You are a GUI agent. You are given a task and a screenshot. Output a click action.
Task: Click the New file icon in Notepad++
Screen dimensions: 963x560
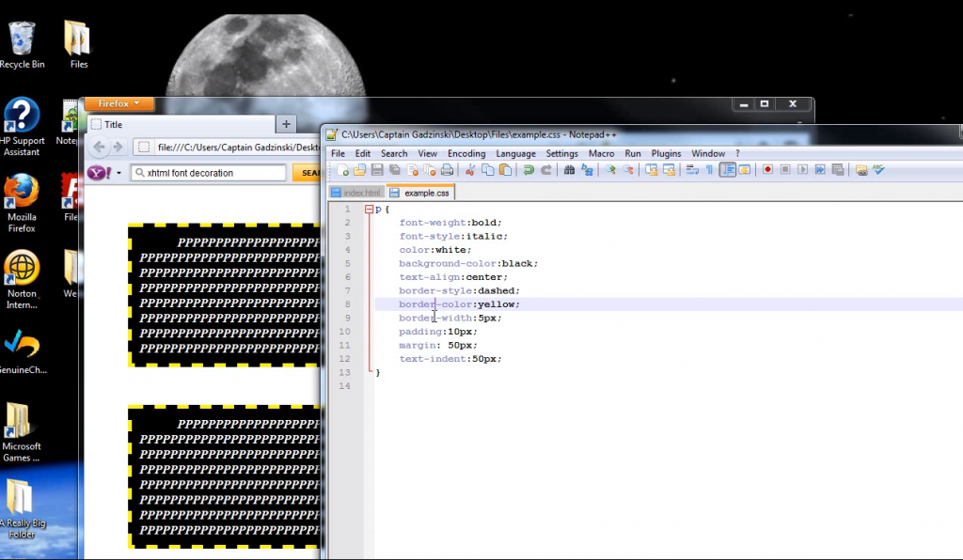[343, 170]
